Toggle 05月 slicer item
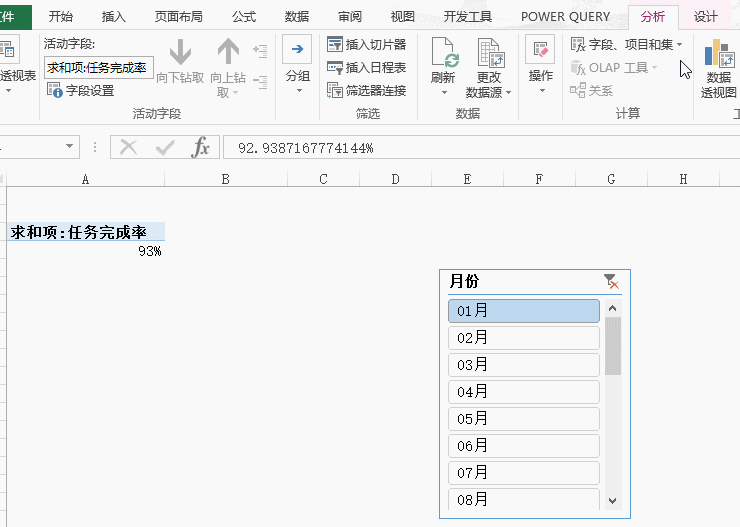 coord(524,419)
